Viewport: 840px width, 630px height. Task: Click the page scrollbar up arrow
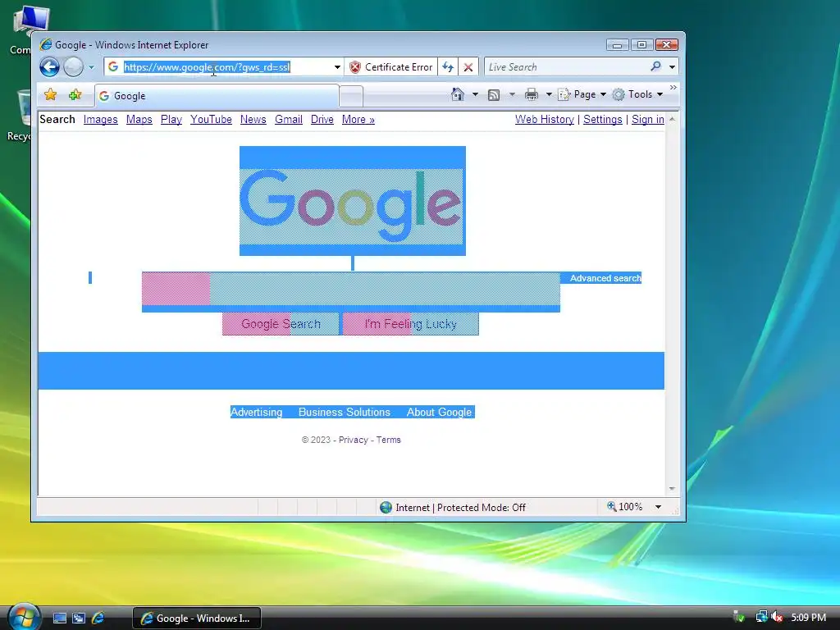tap(672, 119)
